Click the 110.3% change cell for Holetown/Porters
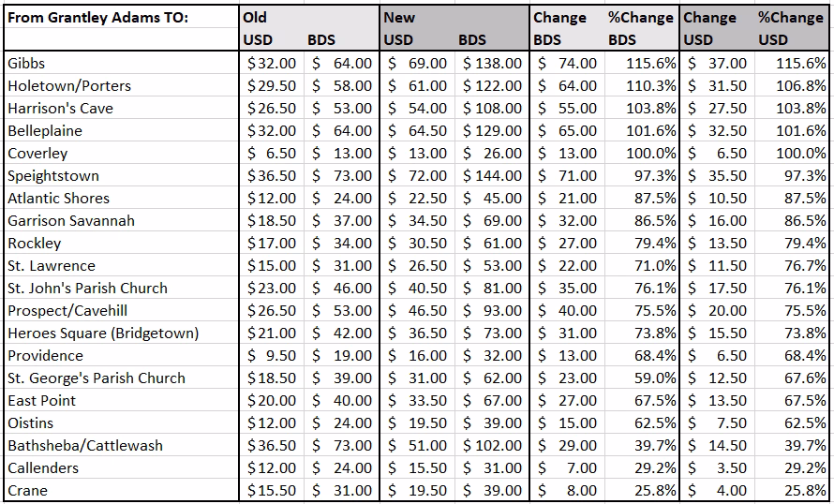 tap(641, 85)
